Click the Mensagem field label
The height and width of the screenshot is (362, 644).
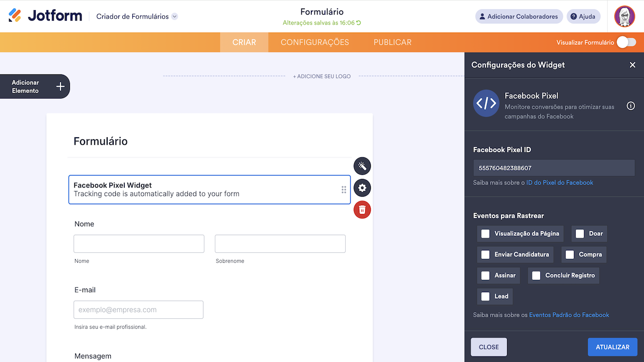(93, 356)
